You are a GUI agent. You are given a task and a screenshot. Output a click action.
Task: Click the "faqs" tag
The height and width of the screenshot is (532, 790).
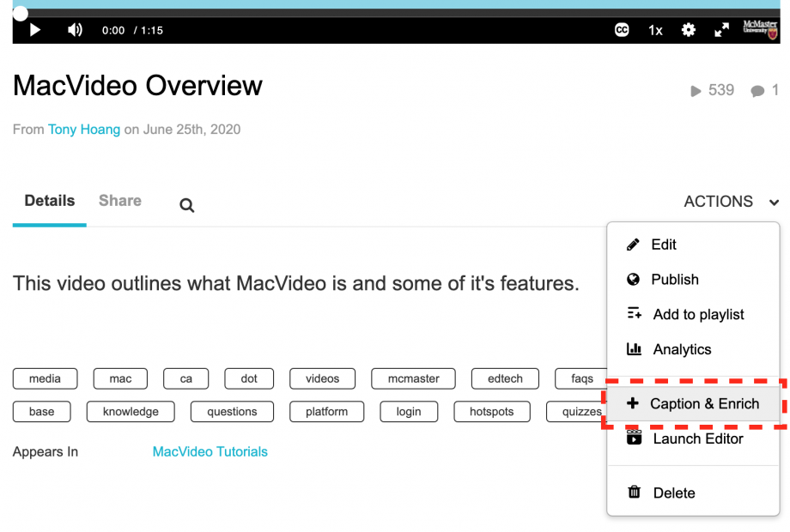tap(581, 378)
